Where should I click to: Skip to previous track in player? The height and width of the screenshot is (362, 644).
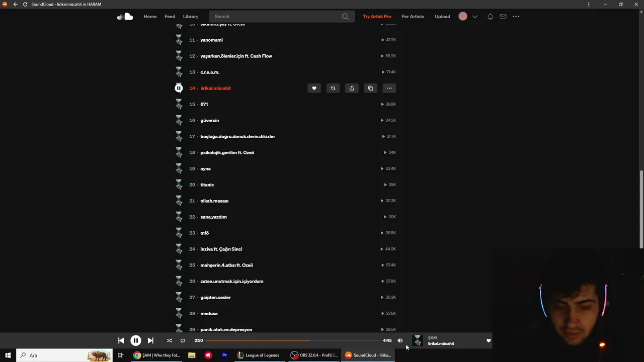(x=121, y=340)
